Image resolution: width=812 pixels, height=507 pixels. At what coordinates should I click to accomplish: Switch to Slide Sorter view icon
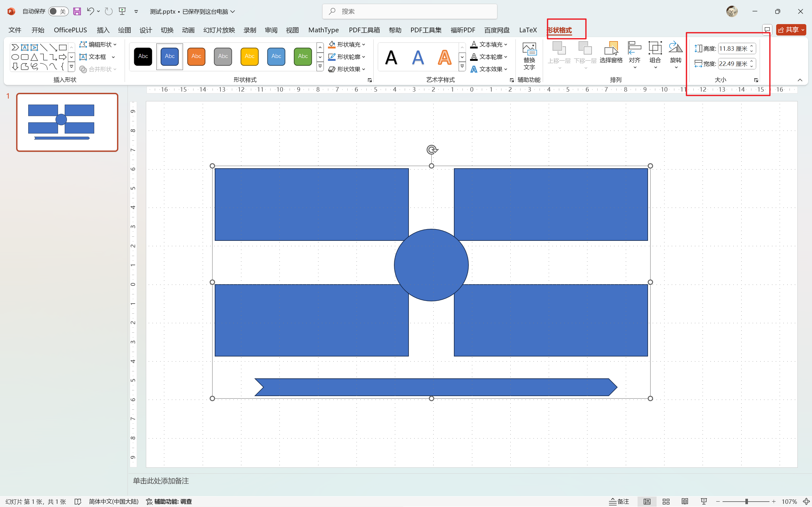coord(666,501)
